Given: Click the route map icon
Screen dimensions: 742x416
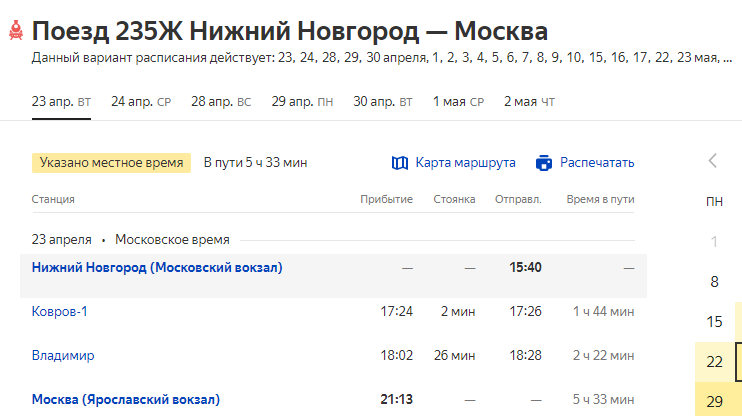Looking at the screenshot, I should 400,163.
